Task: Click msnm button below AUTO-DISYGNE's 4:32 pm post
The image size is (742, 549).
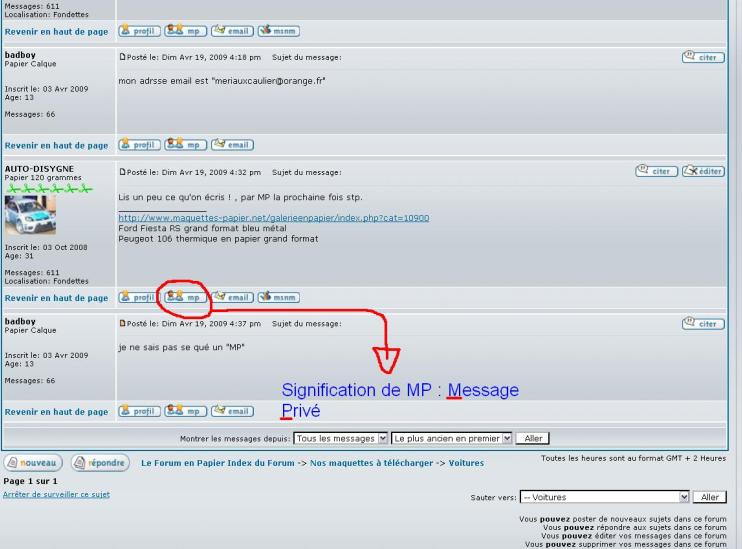Action: tap(279, 297)
